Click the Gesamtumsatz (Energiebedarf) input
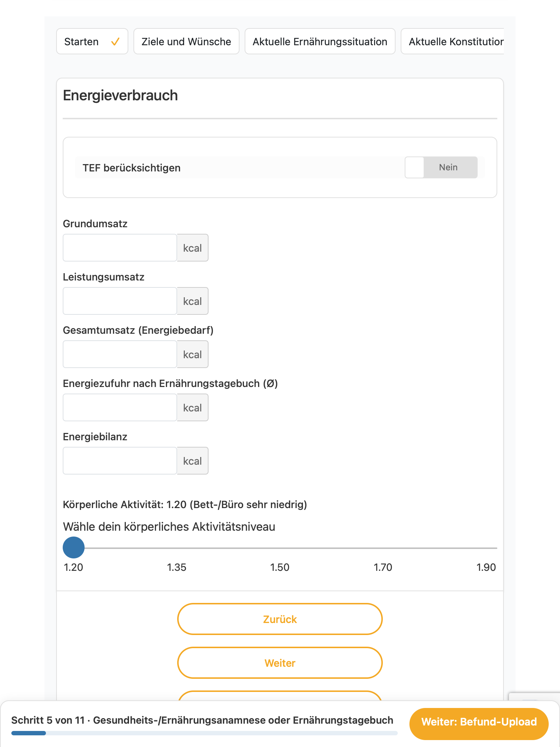The height and width of the screenshot is (747, 560). coord(120,354)
